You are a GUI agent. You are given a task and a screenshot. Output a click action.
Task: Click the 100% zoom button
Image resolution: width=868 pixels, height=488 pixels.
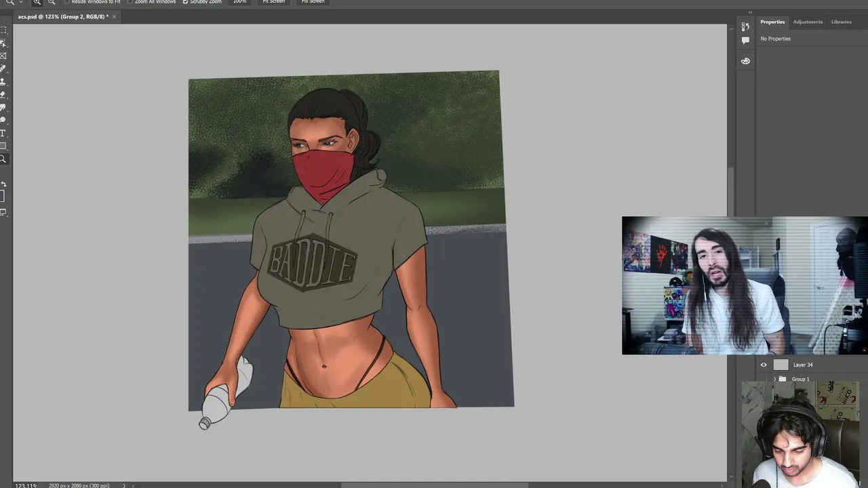click(x=239, y=2)
